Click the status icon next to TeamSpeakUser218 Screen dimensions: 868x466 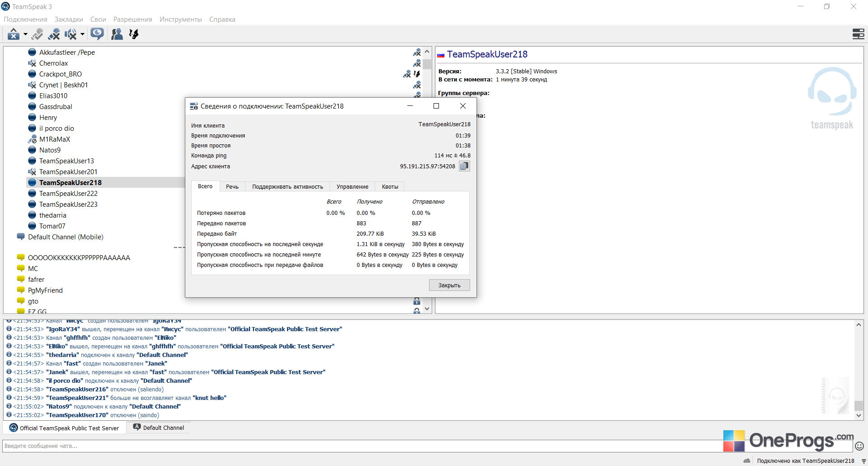(32, 182)
